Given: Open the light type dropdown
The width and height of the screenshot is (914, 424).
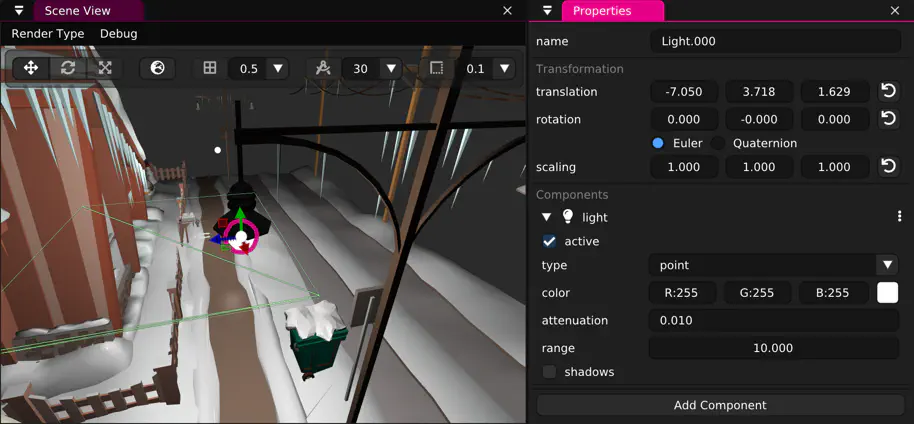Looking at the screenshot, I should (886, 265).
